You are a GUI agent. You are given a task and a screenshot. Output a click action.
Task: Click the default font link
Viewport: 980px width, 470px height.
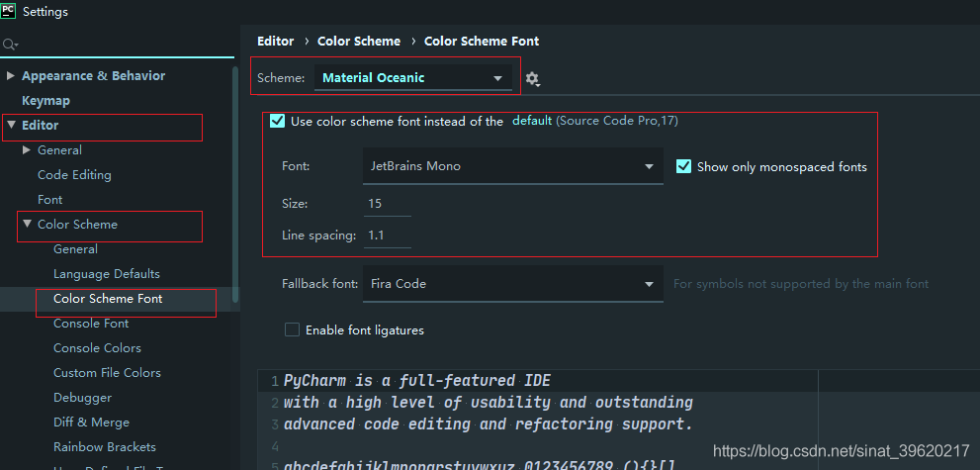coord(532,121)
